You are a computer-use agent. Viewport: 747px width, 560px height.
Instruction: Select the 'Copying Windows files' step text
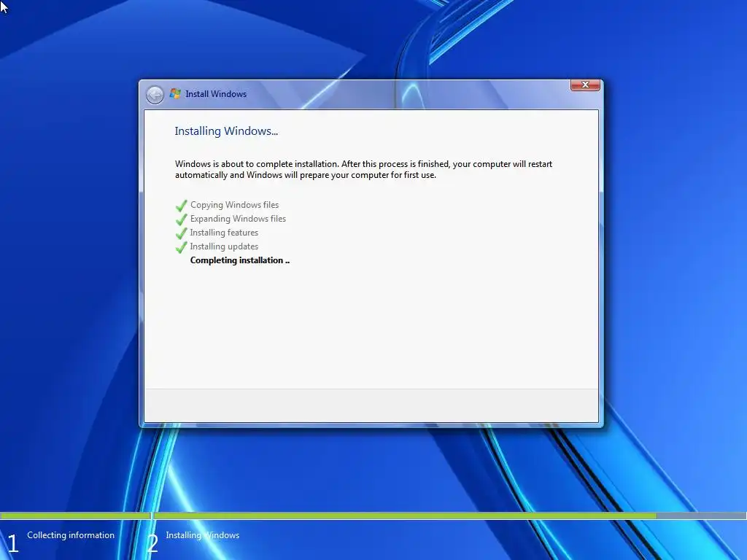pos(234,205)
